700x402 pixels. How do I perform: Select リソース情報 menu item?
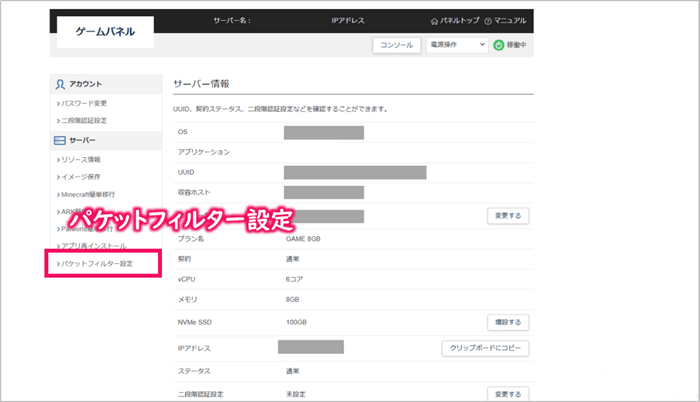click(x=80, y=159)
